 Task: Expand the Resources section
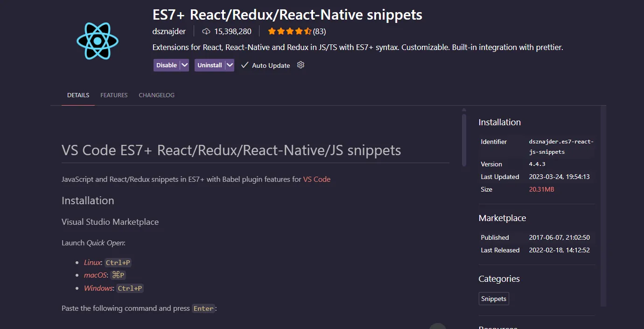[497, 326]
